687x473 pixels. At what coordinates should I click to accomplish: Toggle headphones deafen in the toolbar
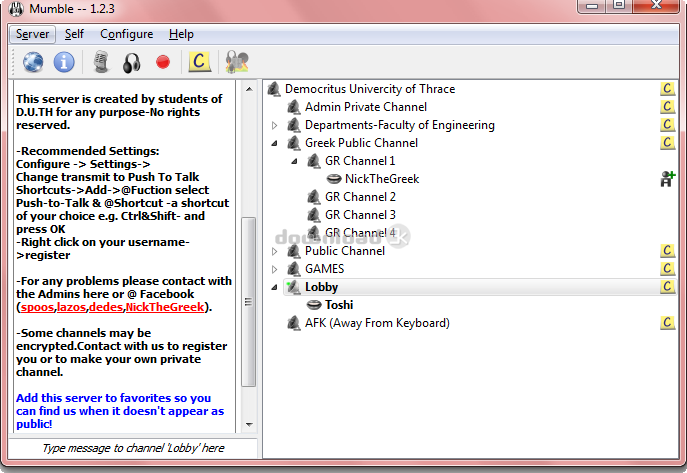click(x=131, y=63)
